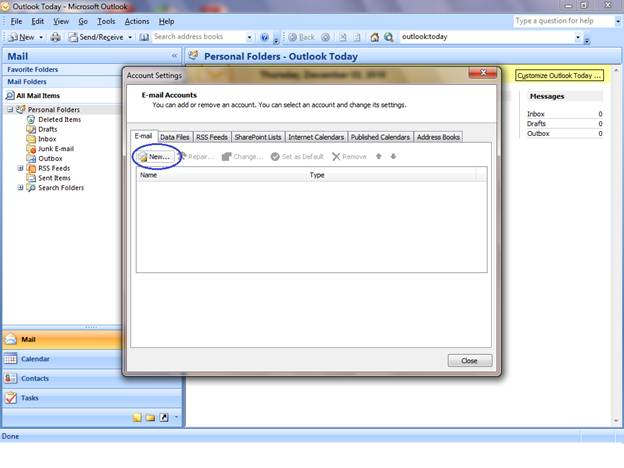Click the Shortcuts icon in navigation bar

[164, 417]
